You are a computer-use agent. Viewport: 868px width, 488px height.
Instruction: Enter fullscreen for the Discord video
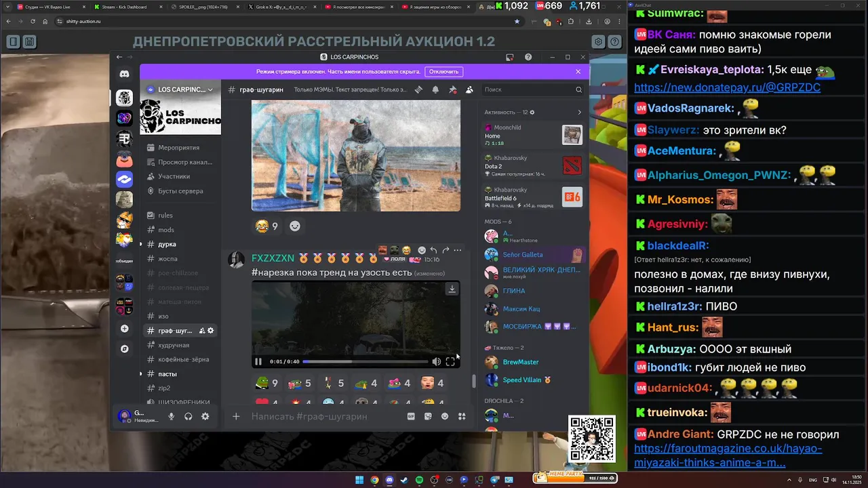pyautogui.click(x=450, y=361)
